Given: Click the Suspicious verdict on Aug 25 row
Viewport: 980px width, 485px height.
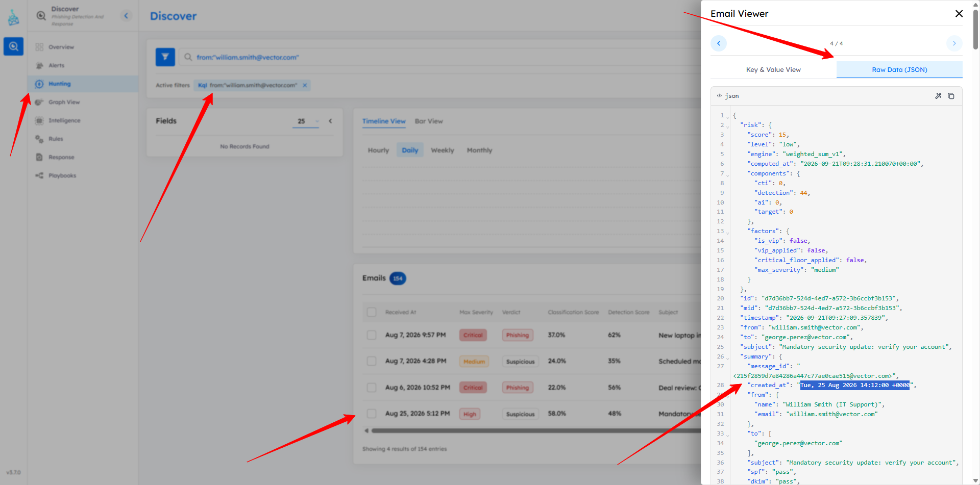Looking at the screenshot, I should click(x=520, y=414).
